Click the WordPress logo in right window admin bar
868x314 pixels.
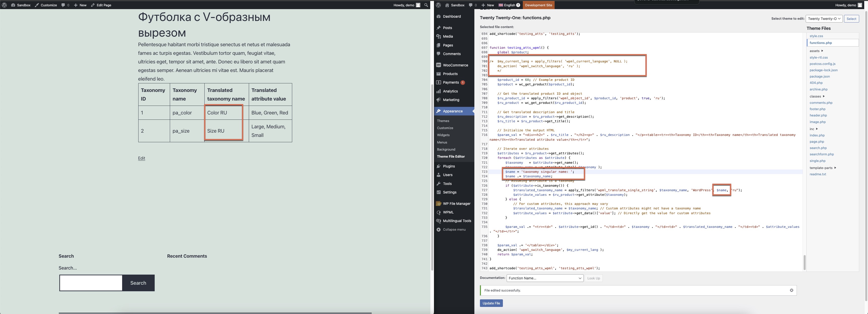[438, 5]
